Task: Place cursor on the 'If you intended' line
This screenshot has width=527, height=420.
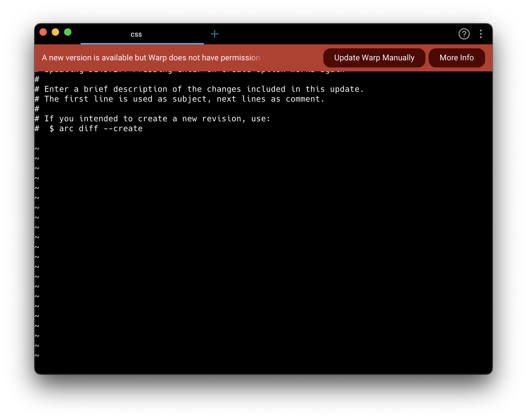Action: coord(157,118)
